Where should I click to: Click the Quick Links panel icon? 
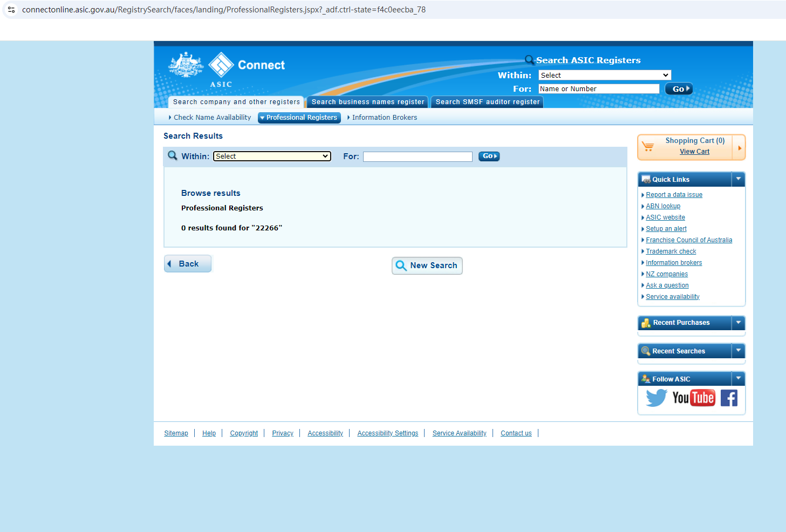646,179
